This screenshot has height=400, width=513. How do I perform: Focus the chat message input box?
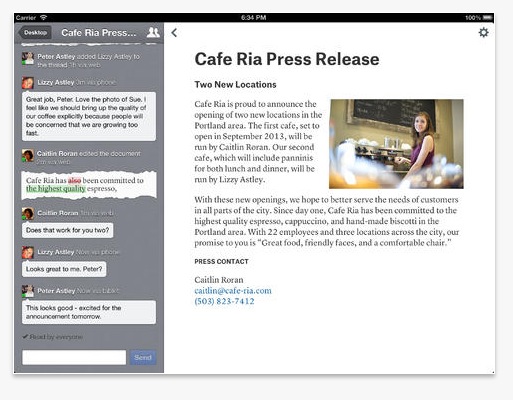(x=74, y=357)
